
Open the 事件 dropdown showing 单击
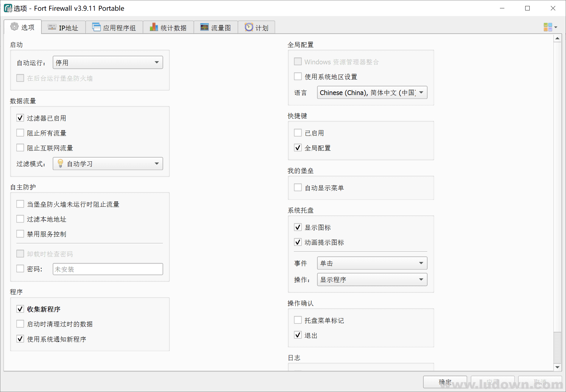tap(372, 263)
